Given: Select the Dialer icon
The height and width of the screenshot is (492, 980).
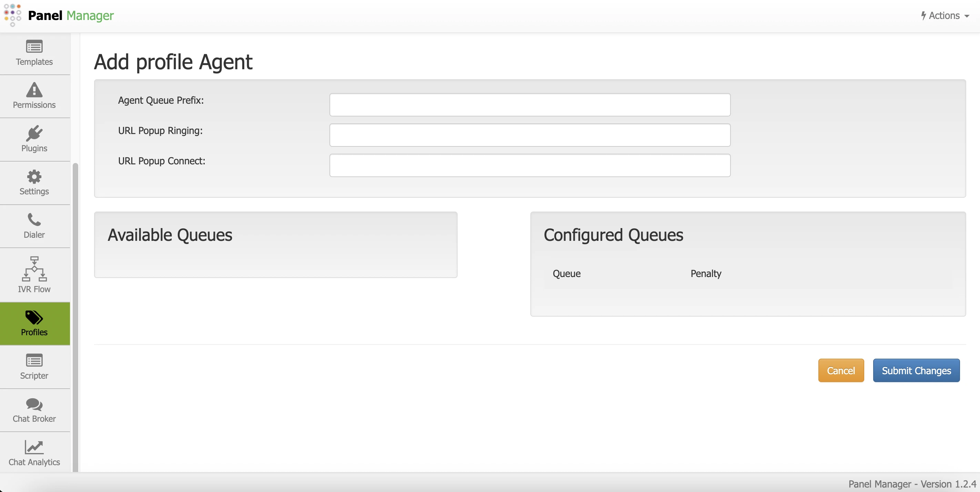Looking at the screenshot, I should (34, 226).
